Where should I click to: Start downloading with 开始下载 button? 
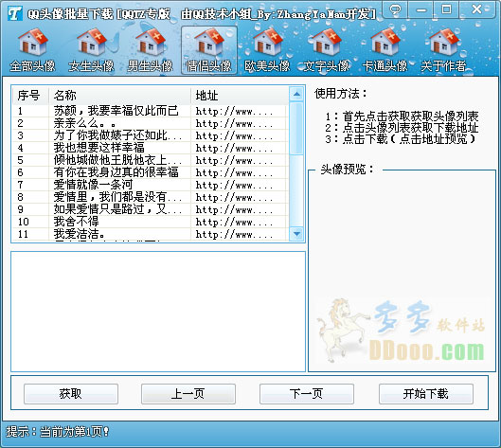426,394
